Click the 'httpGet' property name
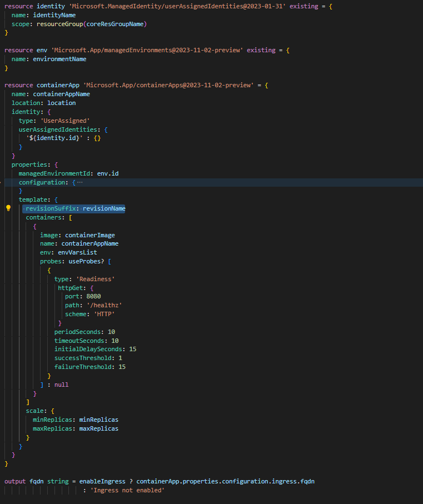This screenshot has width=423, height=504. (71, 288)
